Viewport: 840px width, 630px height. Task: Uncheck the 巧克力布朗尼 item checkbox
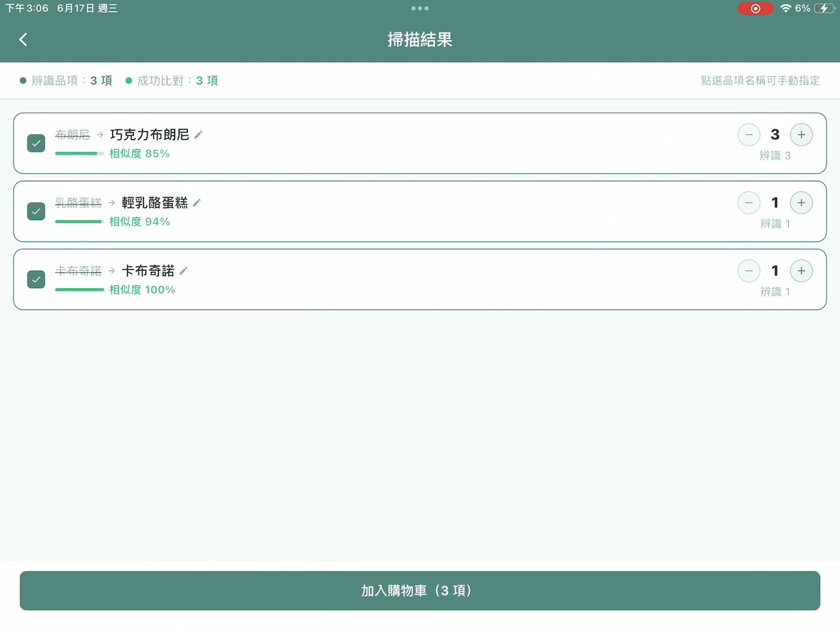(x=36, y=143)
